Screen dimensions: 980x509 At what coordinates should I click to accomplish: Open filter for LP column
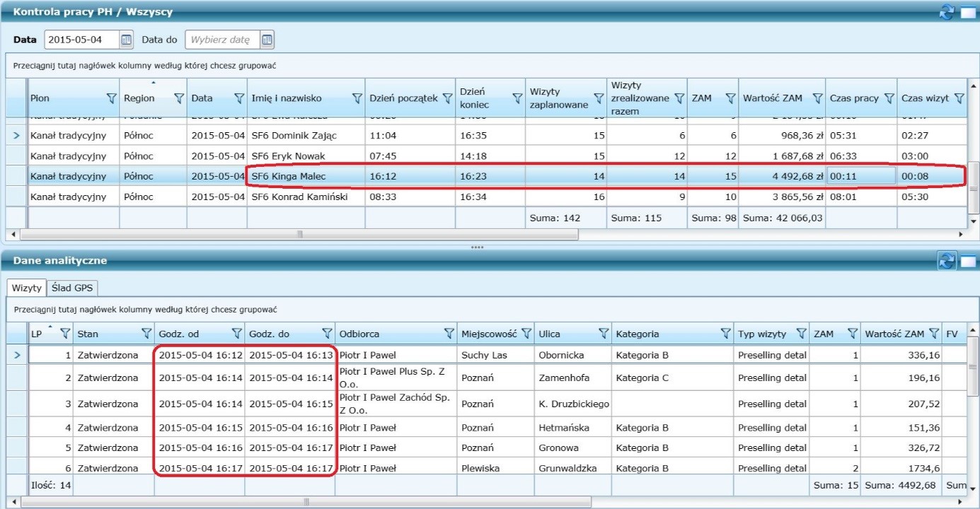[65, 334]
